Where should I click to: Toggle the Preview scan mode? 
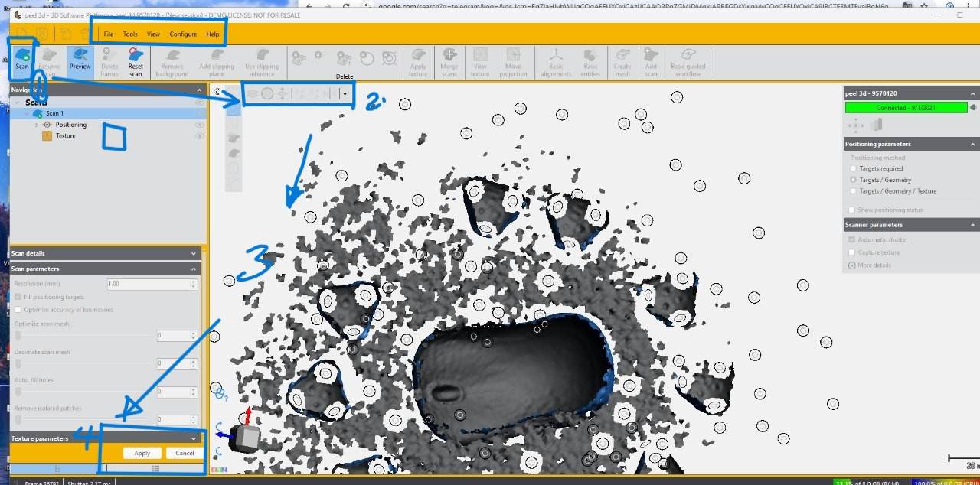point(80,61)
